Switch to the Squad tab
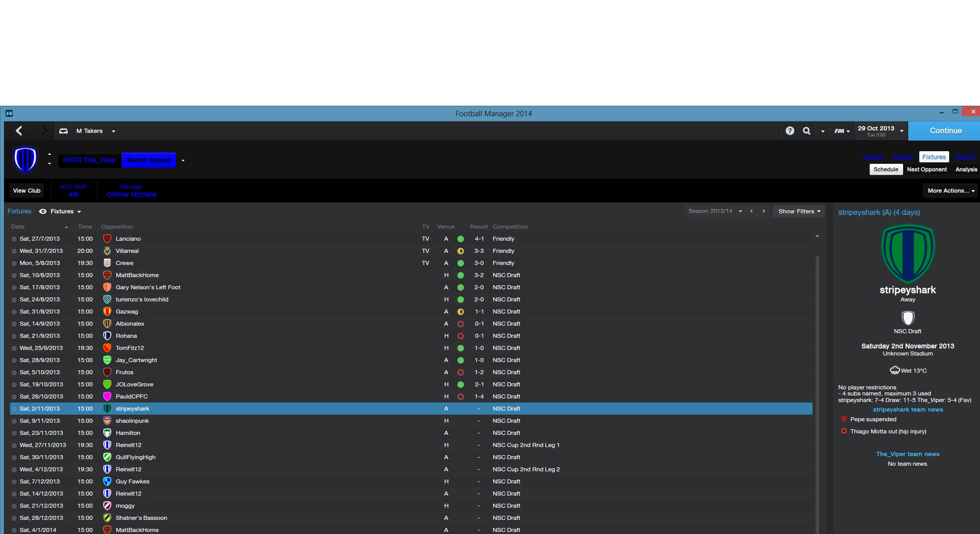This screenshot has width=980, height=534. point(872,157)
